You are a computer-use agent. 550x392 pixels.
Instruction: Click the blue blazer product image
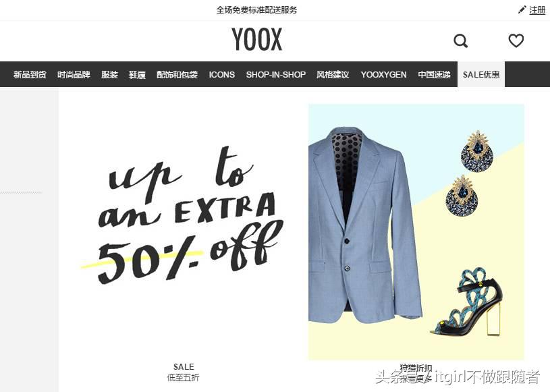pos(365,225)
